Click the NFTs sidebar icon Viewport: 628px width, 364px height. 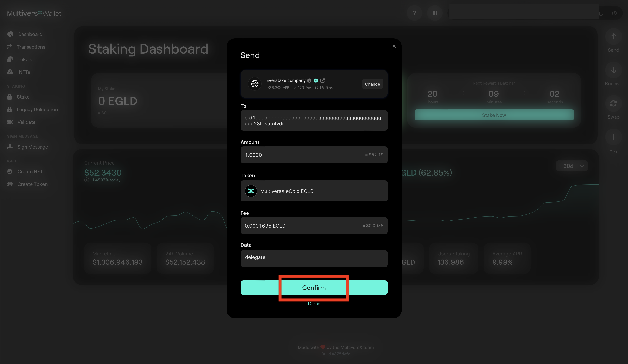point(10,72)
